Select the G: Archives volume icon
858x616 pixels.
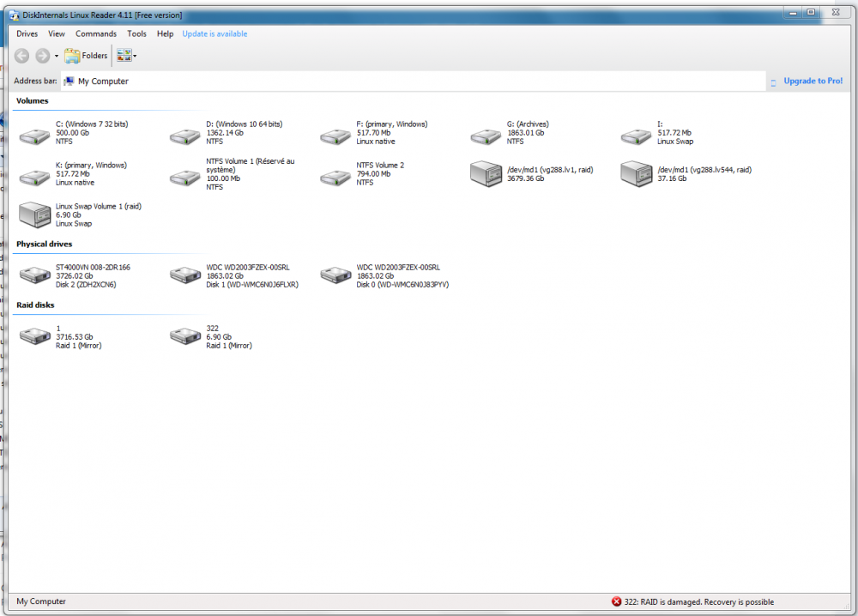(x=486, y=136)
